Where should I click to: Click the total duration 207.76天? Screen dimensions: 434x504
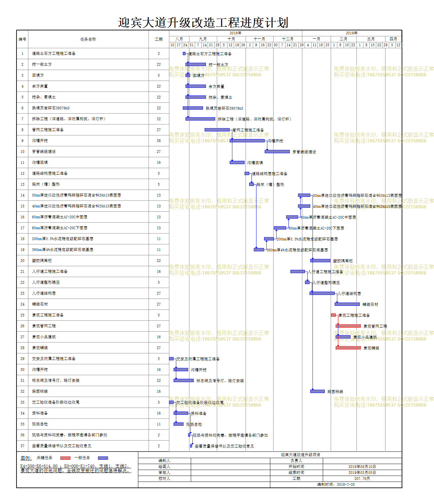(x=362, y=479)
